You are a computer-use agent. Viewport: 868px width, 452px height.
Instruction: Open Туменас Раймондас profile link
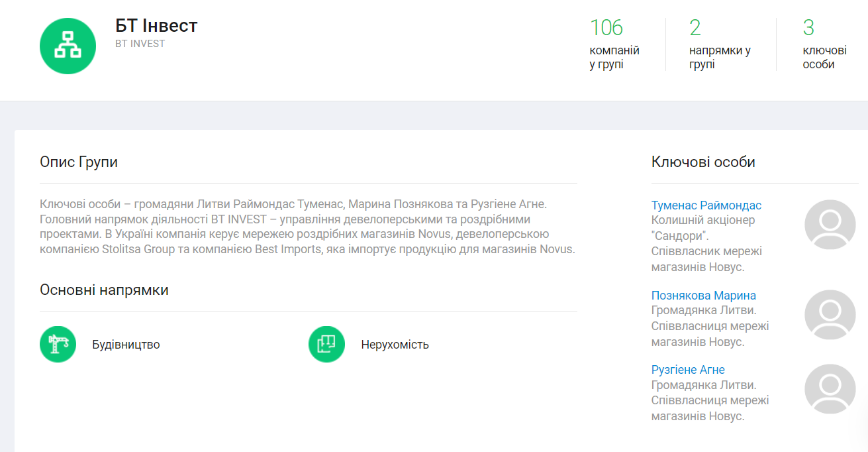pyautogui.click(x=706, y=205)
